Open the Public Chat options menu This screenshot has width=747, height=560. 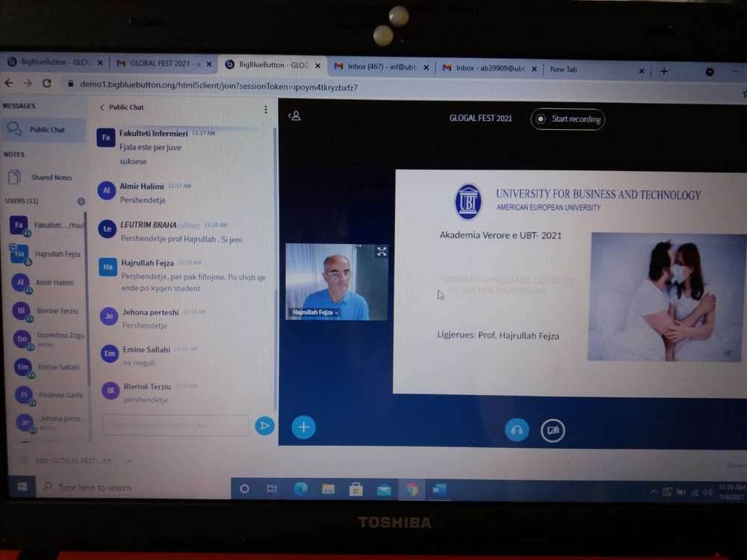pyautogui.click(x=265, y=109)
